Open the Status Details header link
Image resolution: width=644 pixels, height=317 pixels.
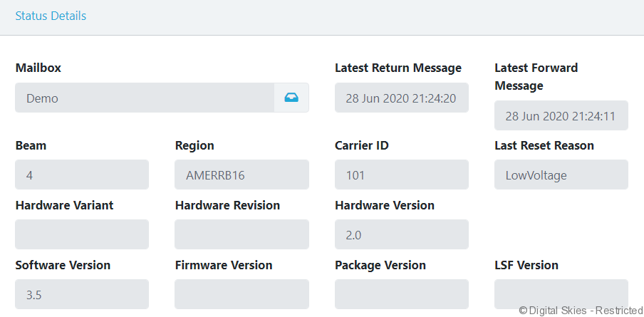click(51, 16)
